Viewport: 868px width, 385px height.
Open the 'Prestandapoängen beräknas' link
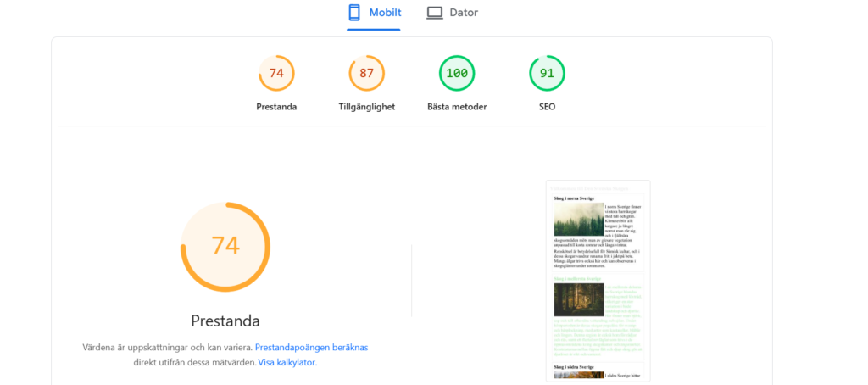click(x=311, y=348)
